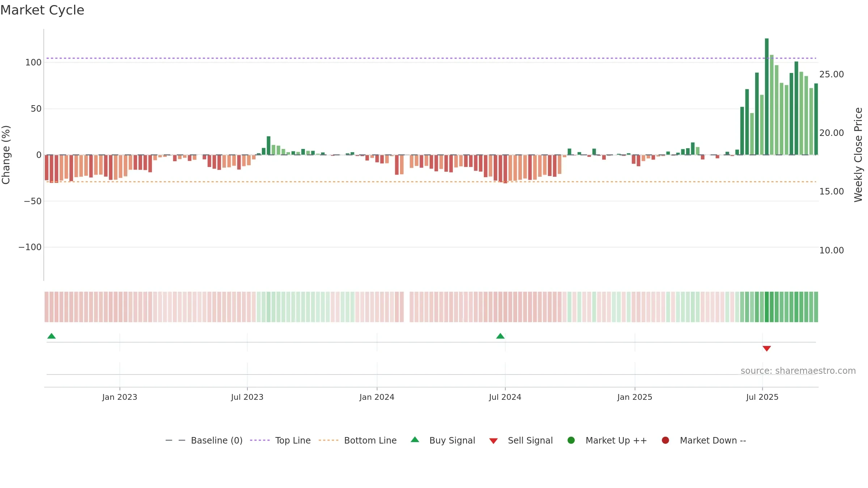
Task: Click the red sell signal marker near Jul 2025
Action: 767,348
